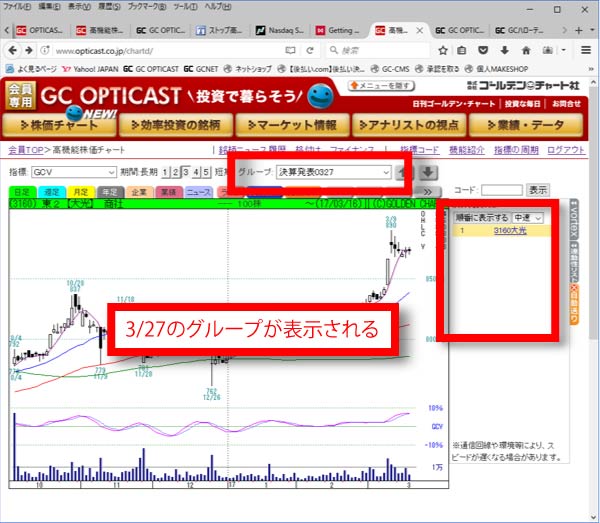Open the list all tabs dropdown arrow
600x523 pixels.
[x=592, y=30]
